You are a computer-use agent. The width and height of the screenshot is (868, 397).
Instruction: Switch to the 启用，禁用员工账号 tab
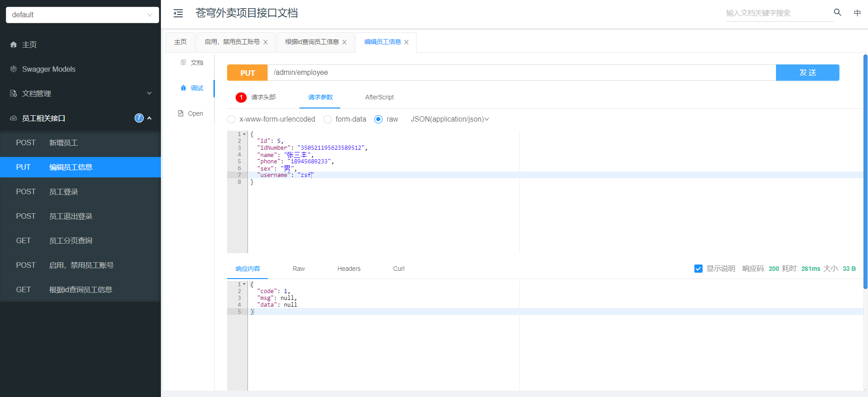232,42
